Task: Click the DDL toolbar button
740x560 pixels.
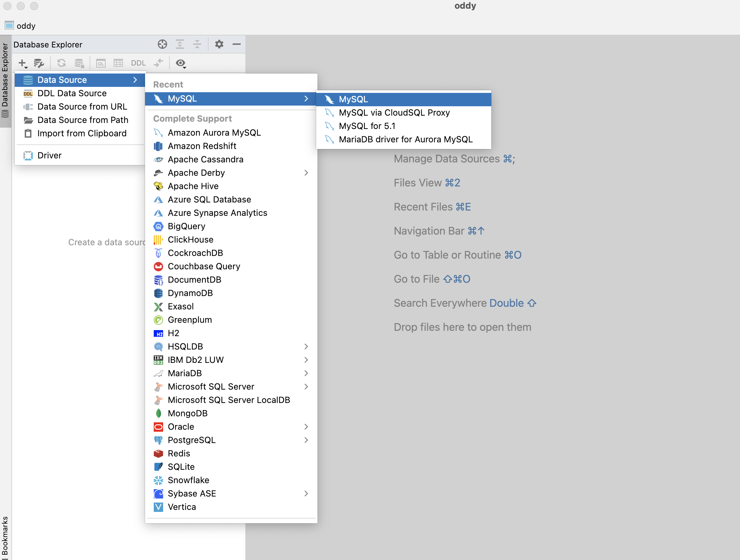Action: pyautogui.click(x=138, y=63)
